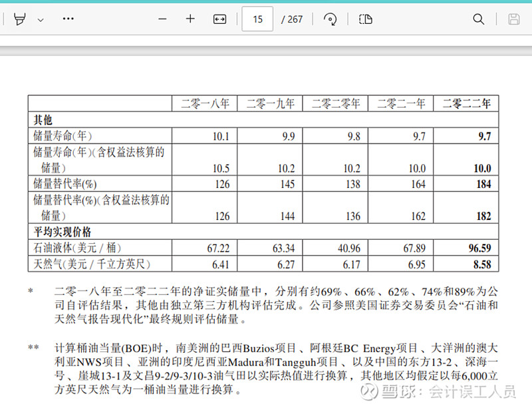Select column header 二零一九年
532x408 pixels.
point(271,104)
